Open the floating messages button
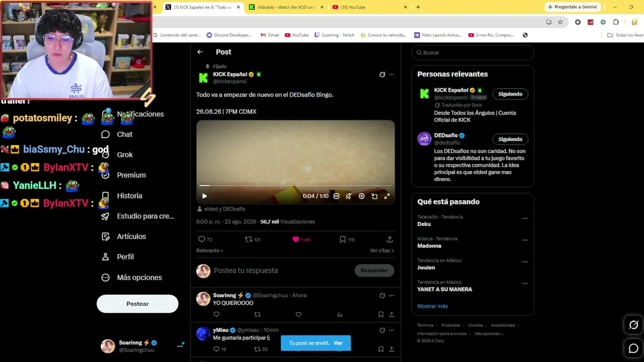Viewport: 644px width, 362px height. (633, 348)
